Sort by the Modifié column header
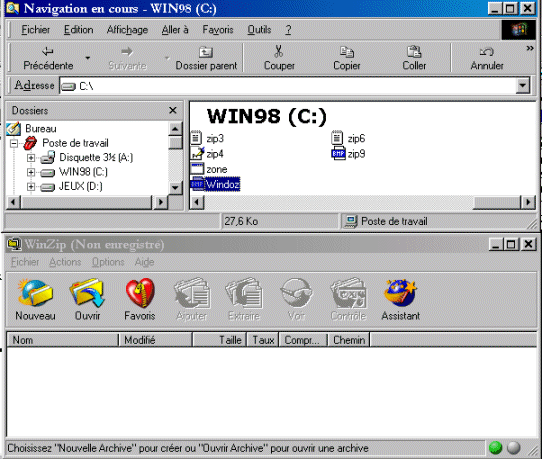542x459 pixels. click(155, 340)
